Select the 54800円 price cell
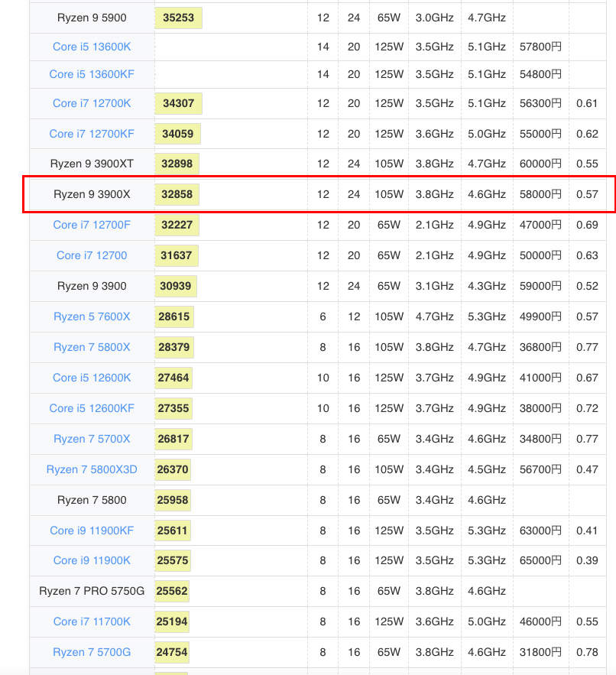Viewport: 616px width, 675px height. [x=540, y=74]
